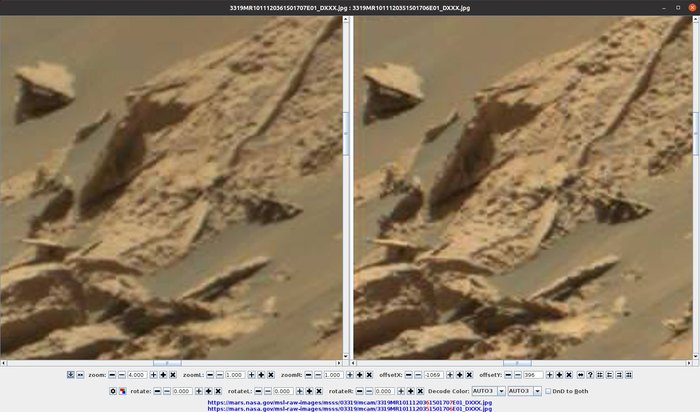Increase zoom with the thin plus button
This screenshot has height=412, width=700.
154,375
